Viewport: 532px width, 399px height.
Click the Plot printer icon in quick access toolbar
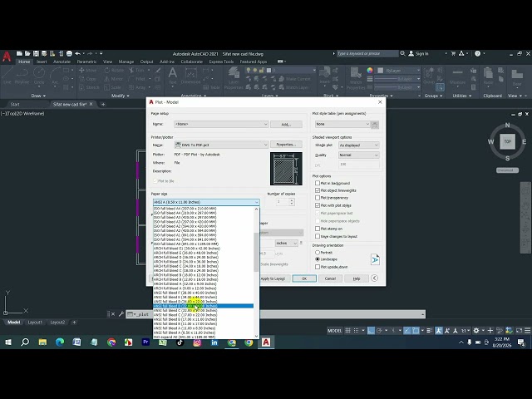[x=69, y=53]
